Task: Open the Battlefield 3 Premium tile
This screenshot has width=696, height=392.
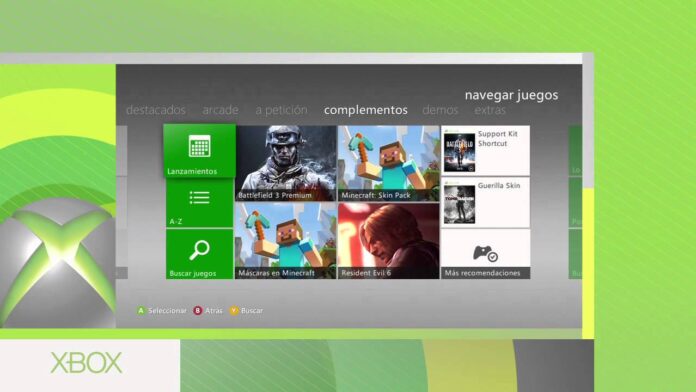Action: pos(285,163)
